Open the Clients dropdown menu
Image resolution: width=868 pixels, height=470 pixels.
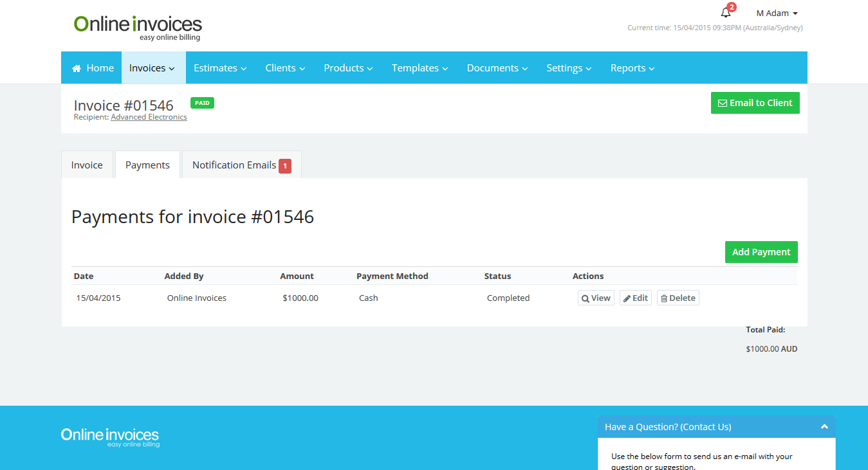click(x=285, y=68)
